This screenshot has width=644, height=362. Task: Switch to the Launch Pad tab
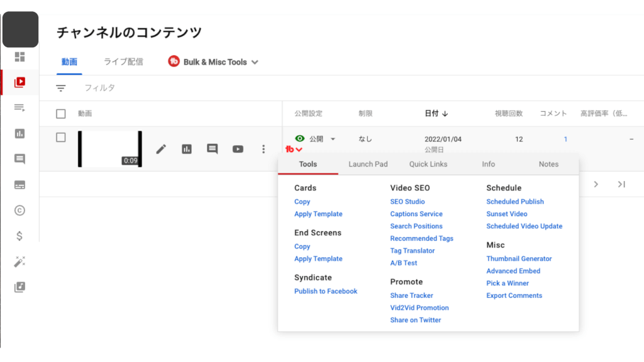tap(368, 164)
